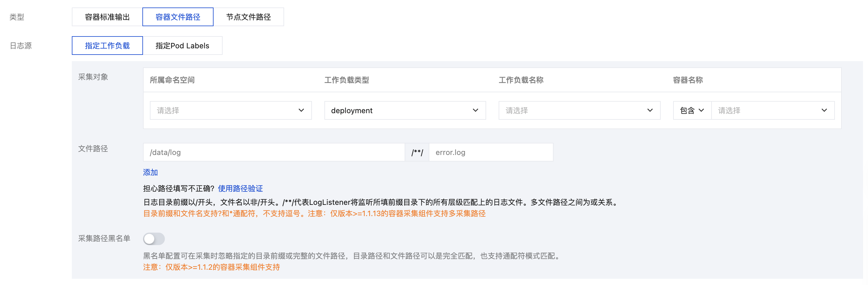Click the 采集对象 label

pyautogui.click(x=93, y=77)
